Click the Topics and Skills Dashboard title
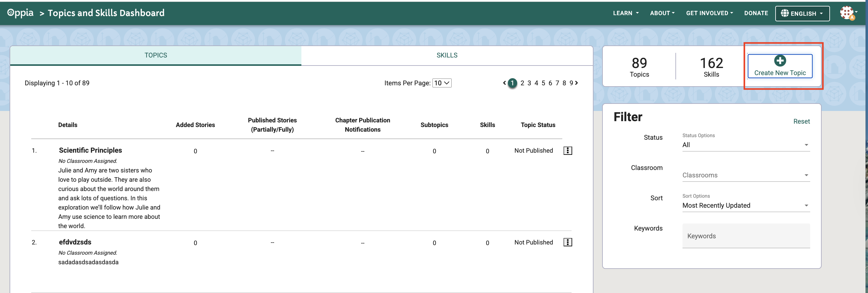Screen dimensions: 868x293 106,13
